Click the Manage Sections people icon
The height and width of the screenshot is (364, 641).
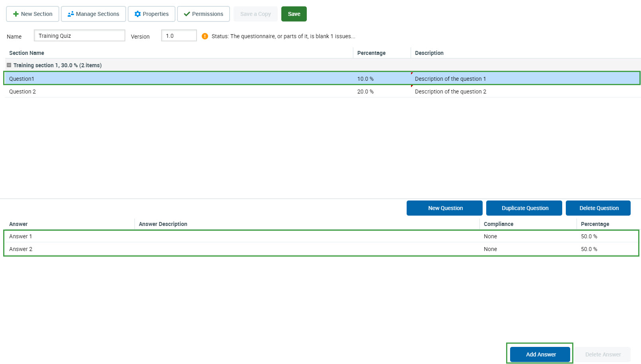coord(71,14)
